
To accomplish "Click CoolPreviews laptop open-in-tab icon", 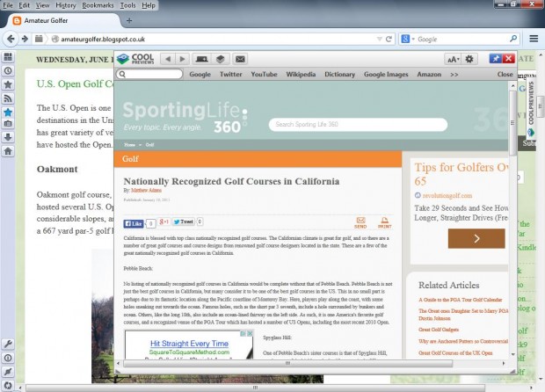I will (202, 59).
